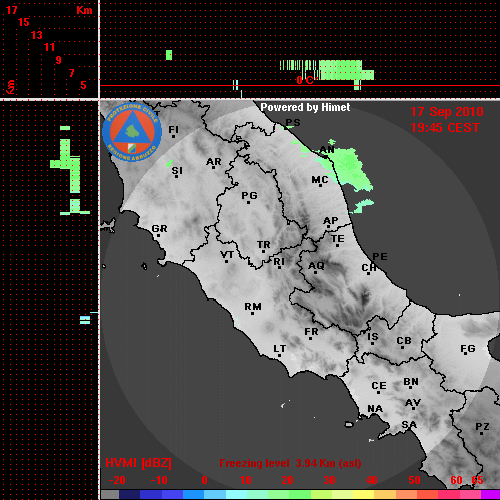Click the CE city label
Image resolution: width=500 pixels, height=500 pixels.
[379, 386]
